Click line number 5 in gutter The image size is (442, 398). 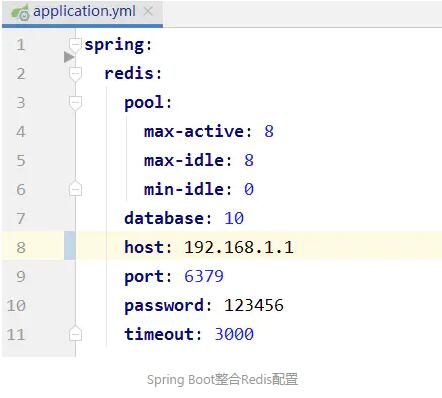[21, 161]
